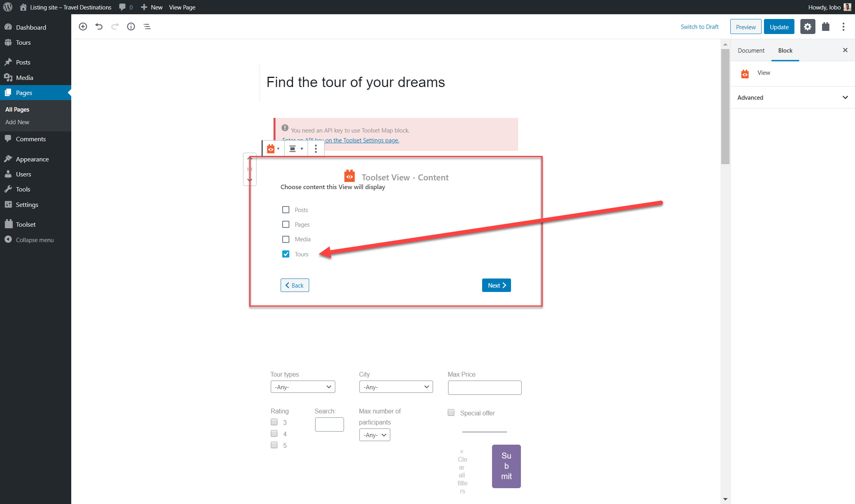Open the comments bubble in the admin bar
The height and width of the screenshot is (504, 855).
[x=126, y=7]
